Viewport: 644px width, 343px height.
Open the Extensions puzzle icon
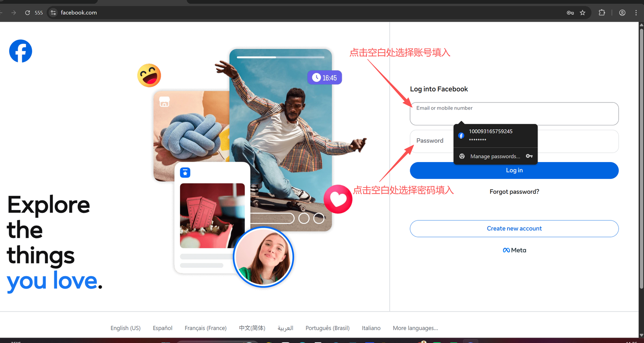coord(602,12)
